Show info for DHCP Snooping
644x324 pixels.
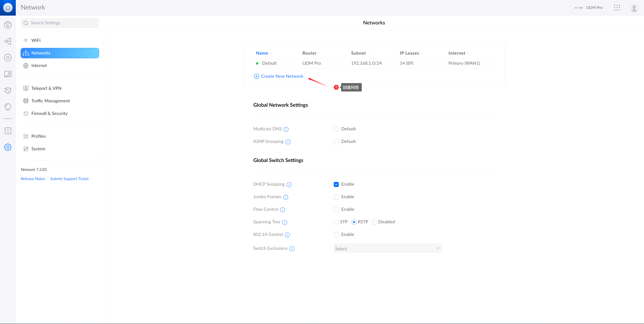point(289,185)
